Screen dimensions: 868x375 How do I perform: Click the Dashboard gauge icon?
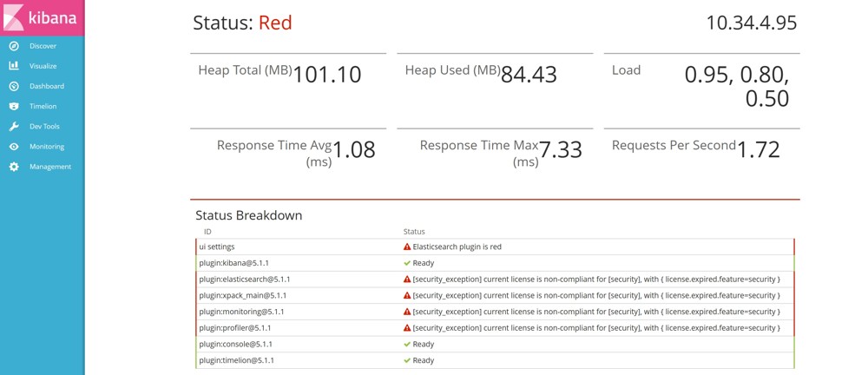coord(14,86)
